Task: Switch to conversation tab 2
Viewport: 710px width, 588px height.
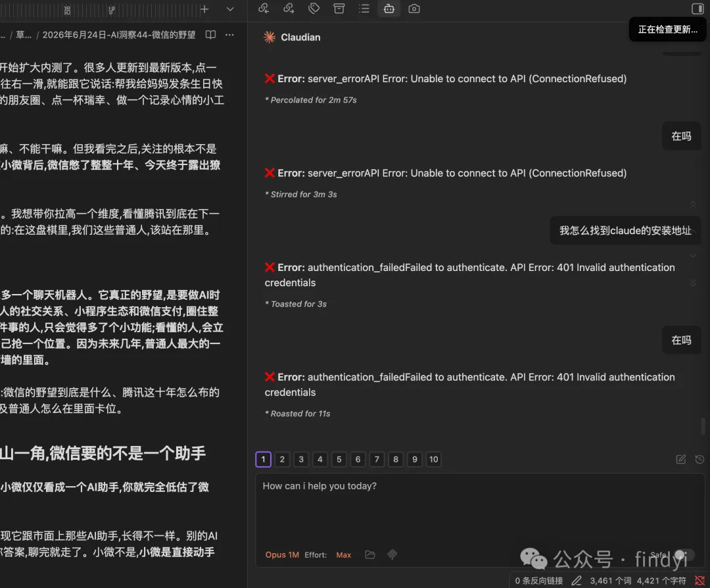Action: 282,459
